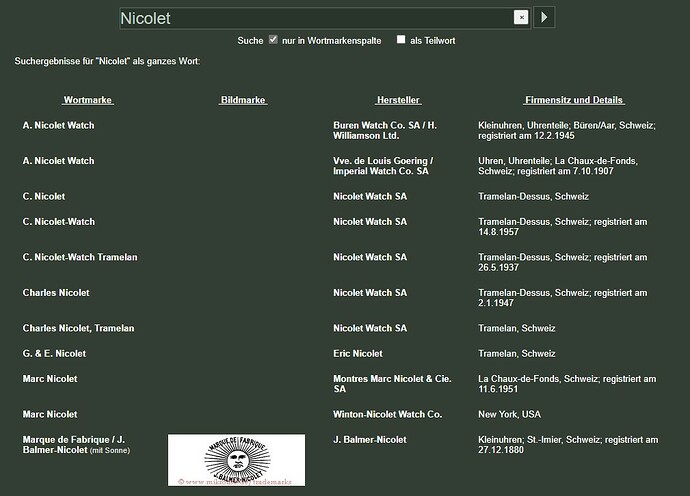Image resolution: width=690 pixels, height=496 pixels.
Task: Clear the search field with the x button
Action: pos(521,18)
